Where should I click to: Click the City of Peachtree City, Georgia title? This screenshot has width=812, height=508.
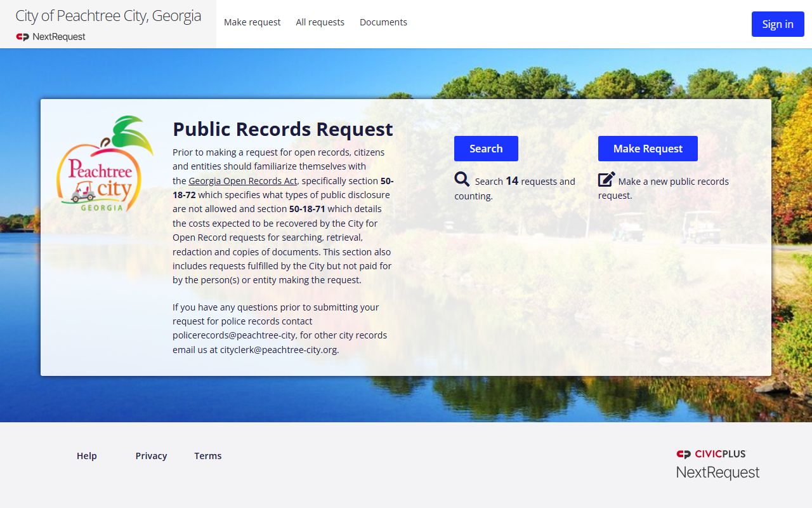[108, 16]
